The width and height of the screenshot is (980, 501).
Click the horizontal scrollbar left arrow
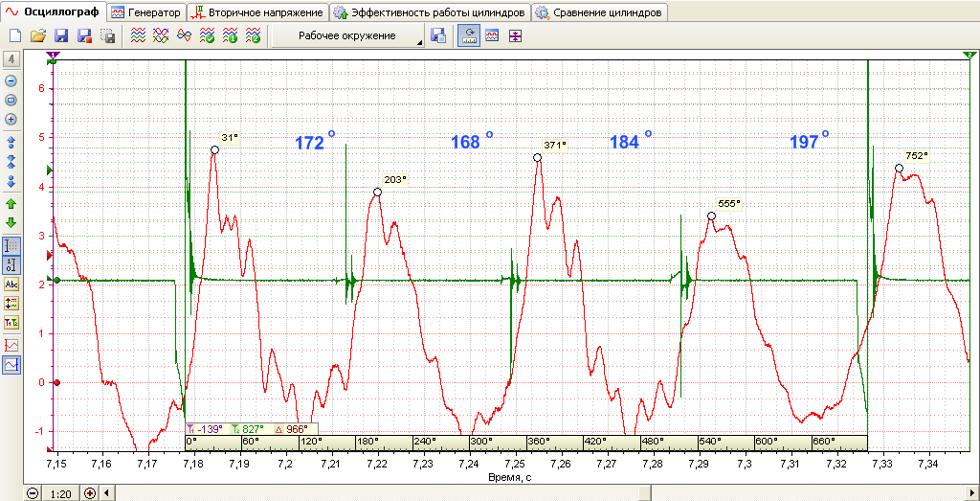[105, 493]
